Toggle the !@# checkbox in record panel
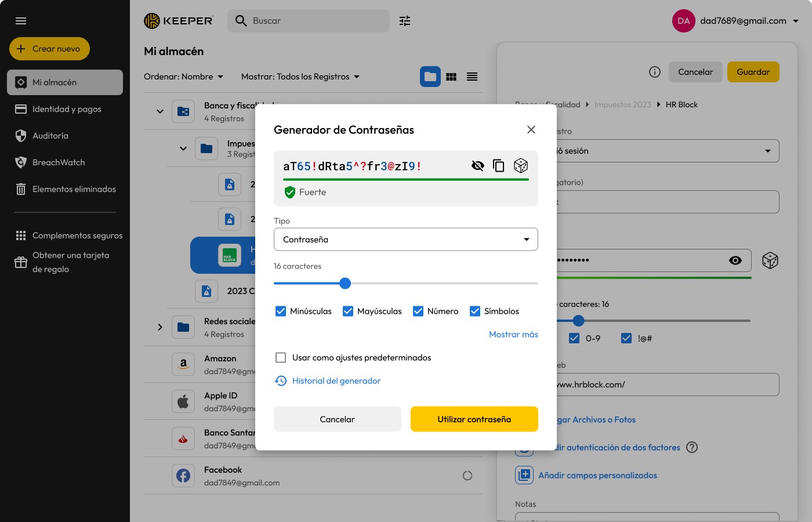Viewport: 812px width, 522px height. pyautogui.click(x=626, y=338)
